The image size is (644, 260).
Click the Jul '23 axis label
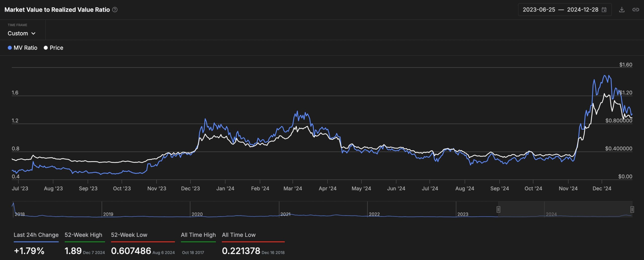pyautogui.click(x=20, y=189)
